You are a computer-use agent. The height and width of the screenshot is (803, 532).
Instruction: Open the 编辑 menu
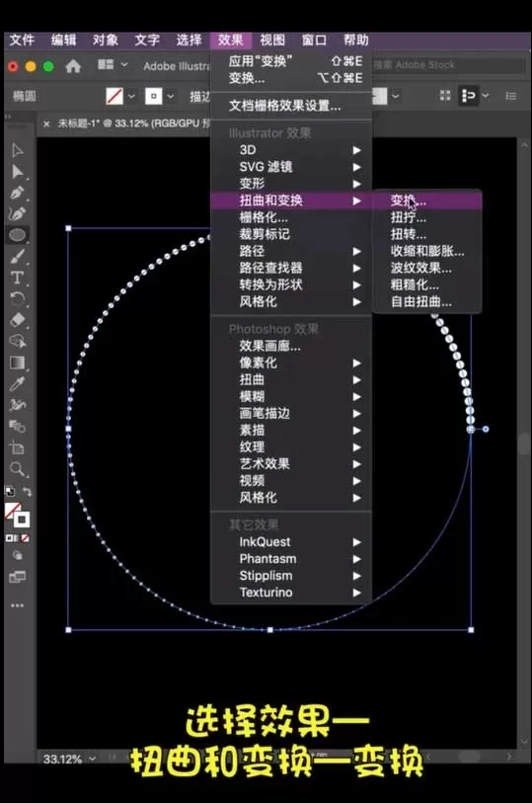coord(63,40)
